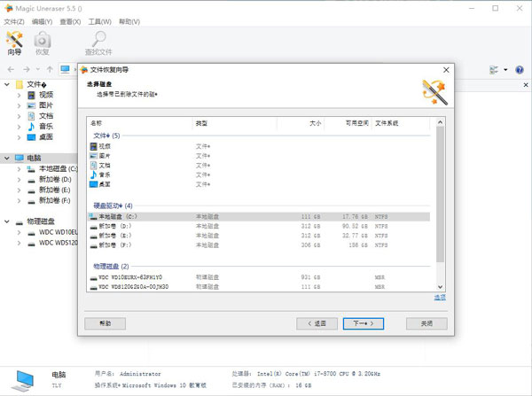Image resolution: width=532 pixels, height=396 pixels.
Task: Select 视频 icon in wizard list
Action: click(x=94, y=146)
